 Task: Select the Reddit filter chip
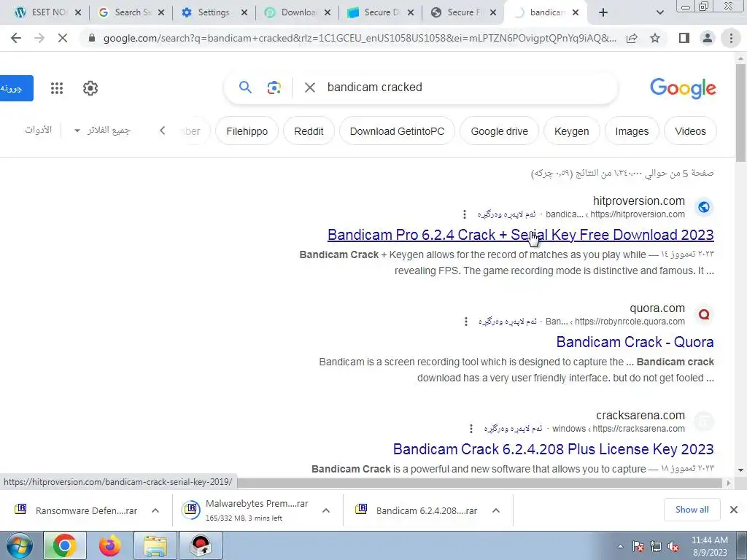(x=309, y=131)
